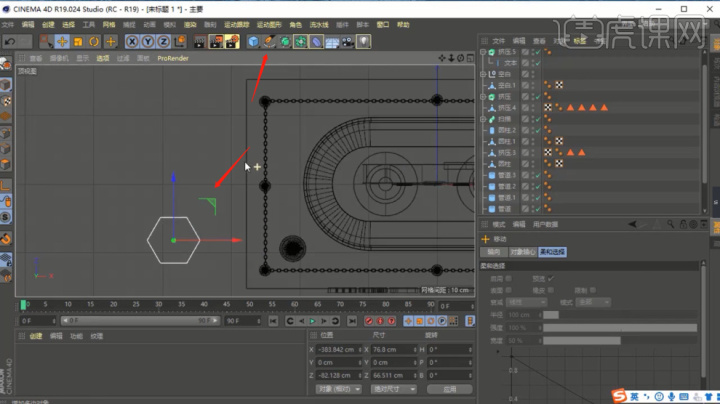
Task: Select the 管道.1 object in object manager
Action: 507,198
